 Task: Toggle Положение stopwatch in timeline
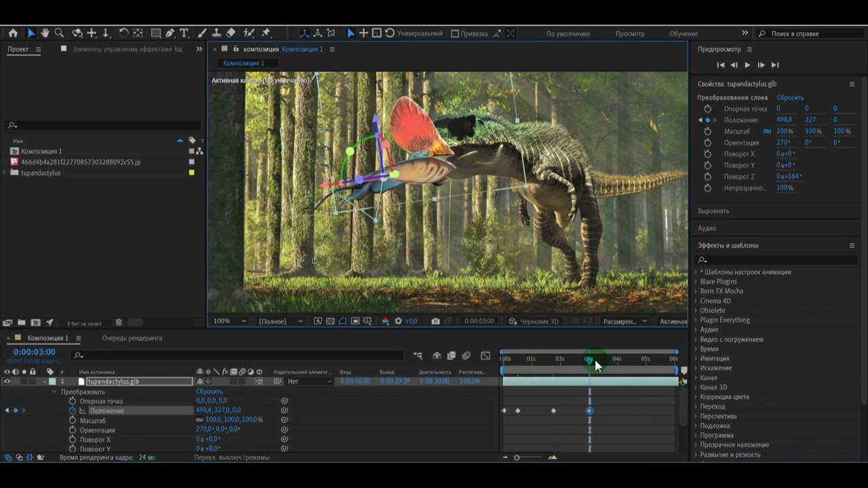(x=73, y=411)
